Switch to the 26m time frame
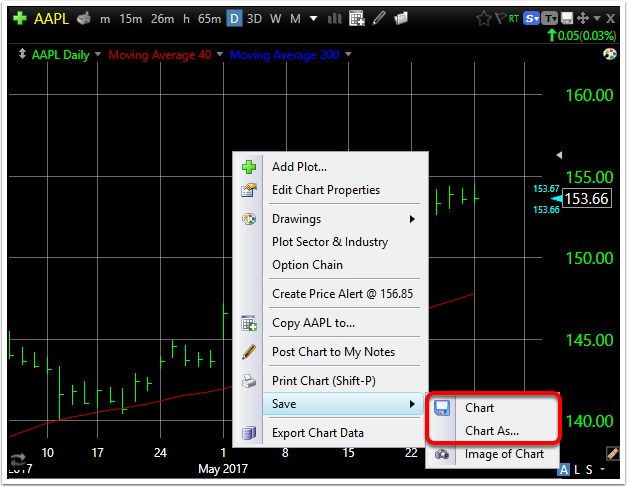The height and width of the screenshot is (487, 627). coord(162,19)
